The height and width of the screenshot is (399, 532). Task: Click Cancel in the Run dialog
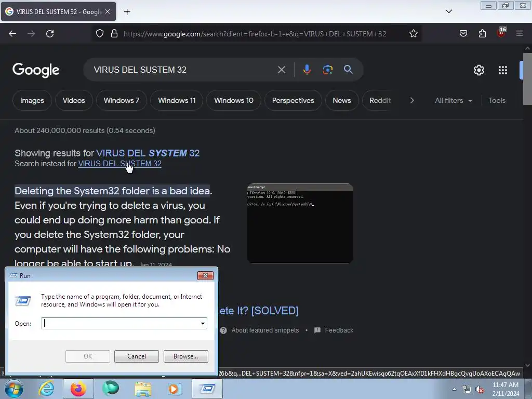click(137, 356)
